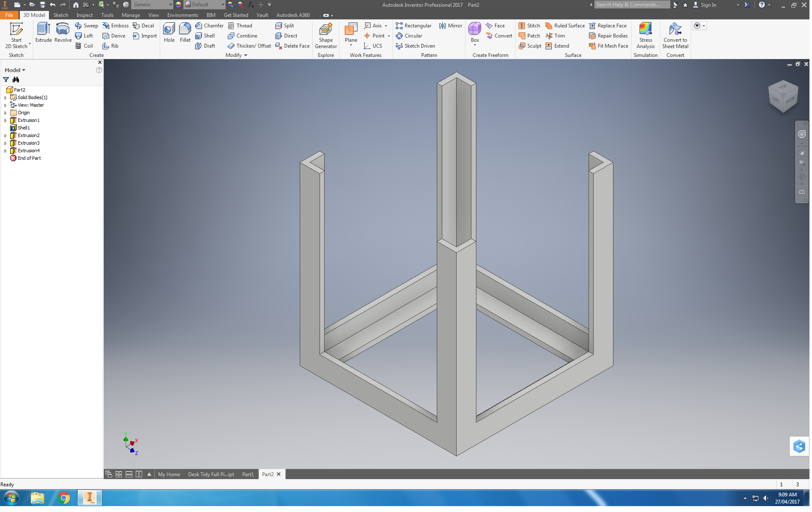Click End of Part marker
Screen dimensions: 812x512
click(x=25, y=158)
